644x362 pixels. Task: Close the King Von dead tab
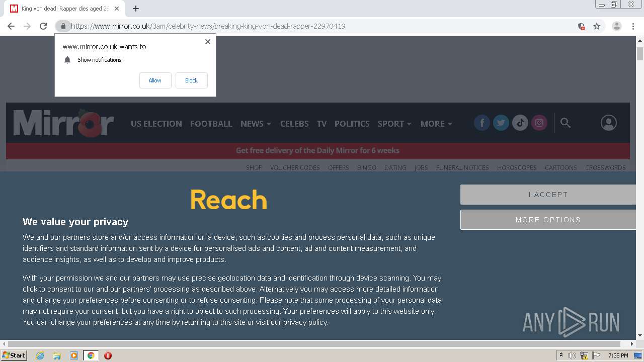117,9
